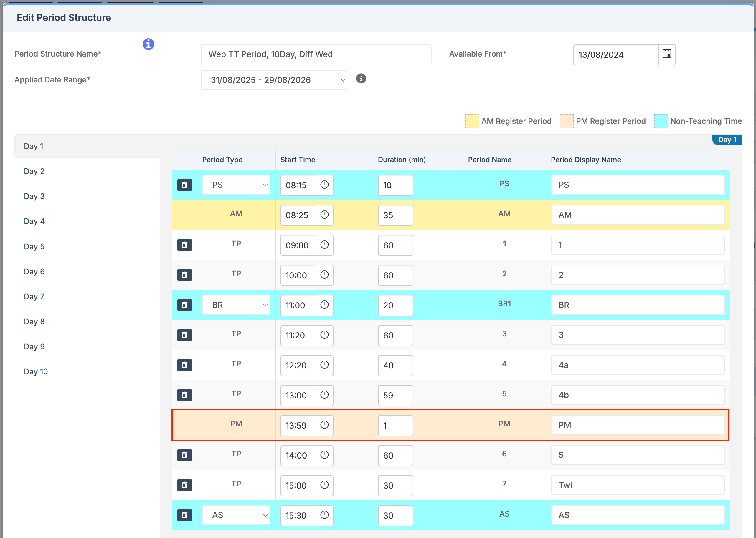Image resolution: width=756 pixels, height=538 pixels.
Task: Select Day 10 in the day list
Action: click(x=36, y=372)
